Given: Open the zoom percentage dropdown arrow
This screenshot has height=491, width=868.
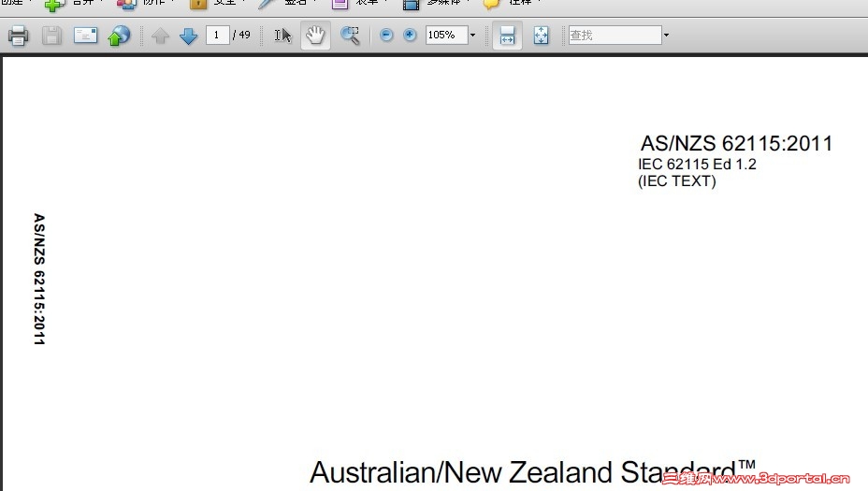Looking at the screenshot, I should (x=472, y=35).
